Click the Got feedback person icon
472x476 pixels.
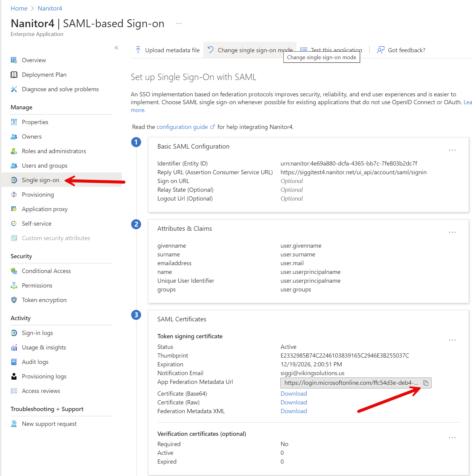click(x=380, y=50)
